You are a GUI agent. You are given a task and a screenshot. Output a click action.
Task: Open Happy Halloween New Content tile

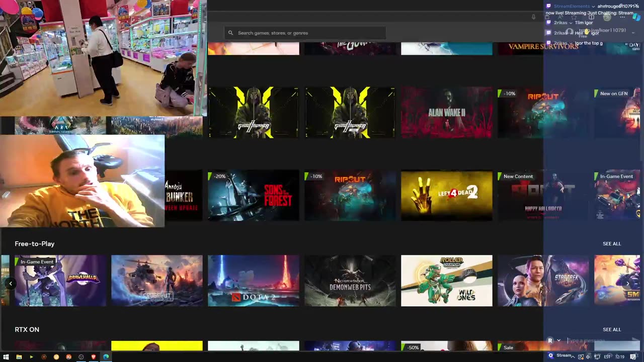click(543, 196)
